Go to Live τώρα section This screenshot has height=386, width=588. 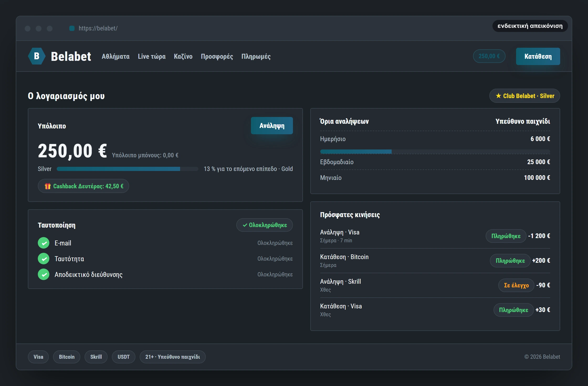click(x=152, y=56)
